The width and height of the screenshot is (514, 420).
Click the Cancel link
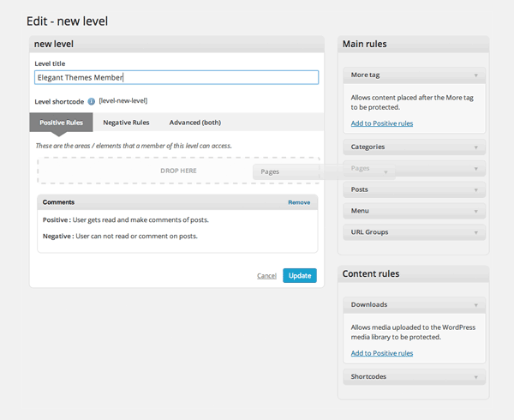point(266,276)
